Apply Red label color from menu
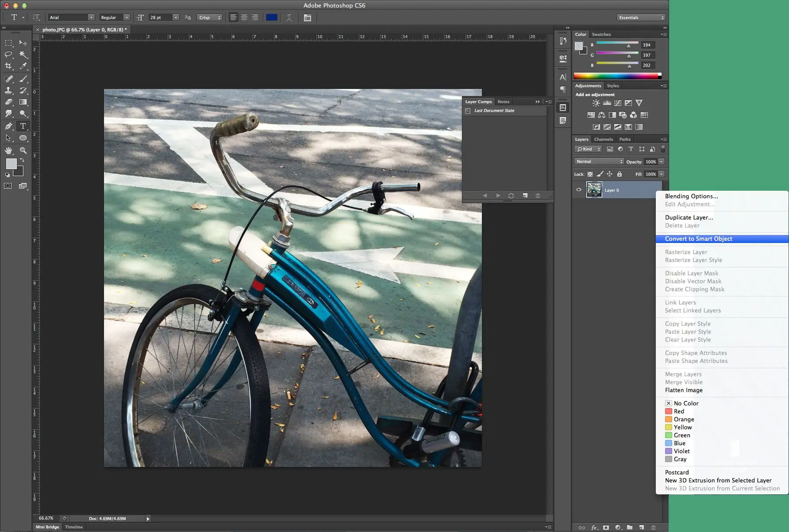This screenshot has width=789, height=532. click(x=722, y=411)
